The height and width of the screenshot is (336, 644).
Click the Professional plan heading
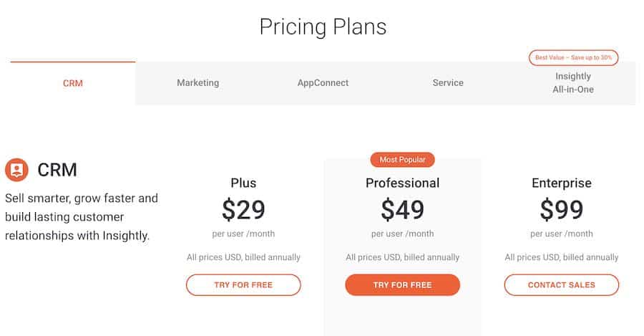point(402,183)
